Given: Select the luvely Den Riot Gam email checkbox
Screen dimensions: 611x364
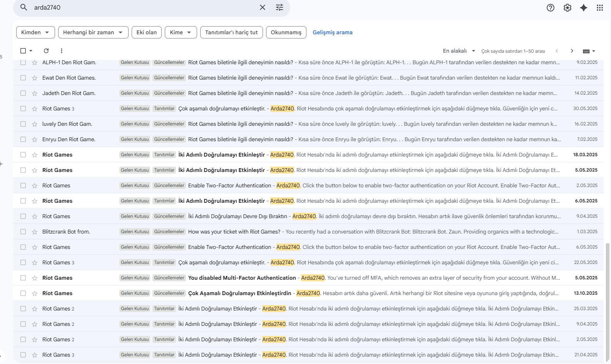Looking at the screenshot, I should point(23,124).
